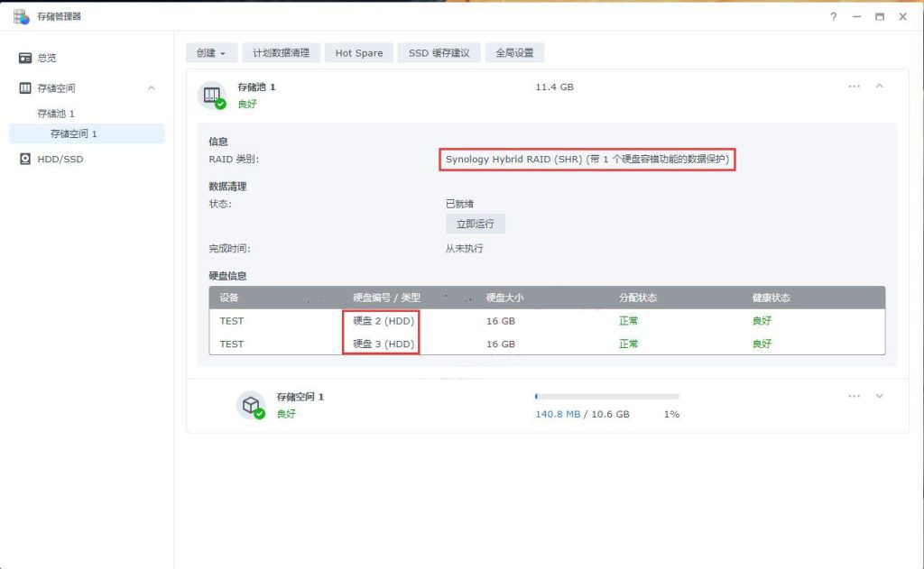Open the Storage Manager app icon menu
Viewport: 924px width, 569px height.
click(x=20, y=16)
